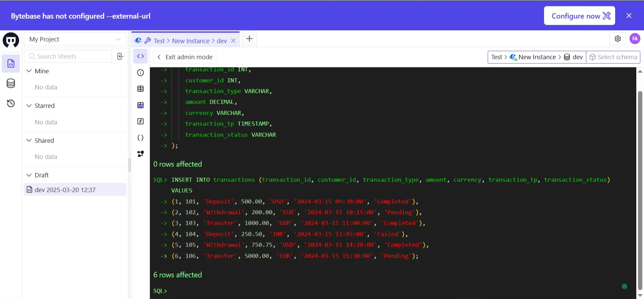644x299 pixels.
Task: Open the Sheets panel icon in sidebar
Action: coord(11,63)
